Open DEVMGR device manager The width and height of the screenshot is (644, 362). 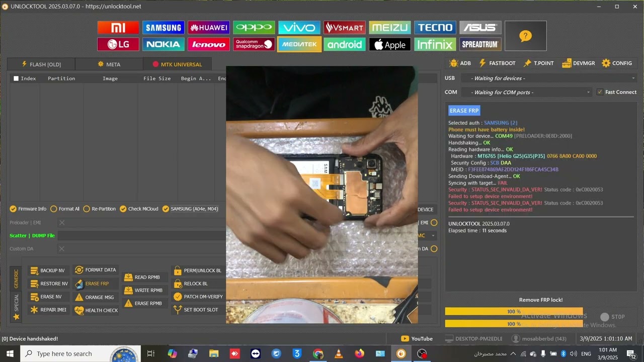coord(579,63)
